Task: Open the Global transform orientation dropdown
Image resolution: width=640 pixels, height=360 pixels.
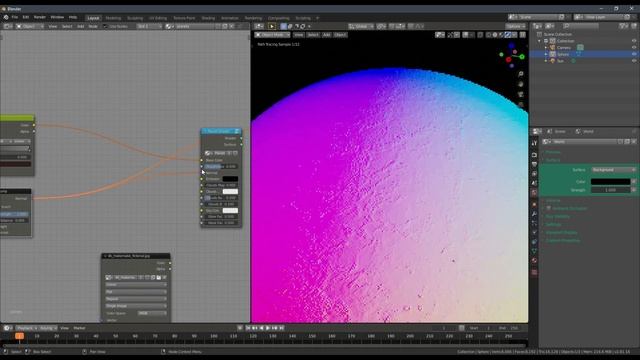Action: [x=361, y=26]
